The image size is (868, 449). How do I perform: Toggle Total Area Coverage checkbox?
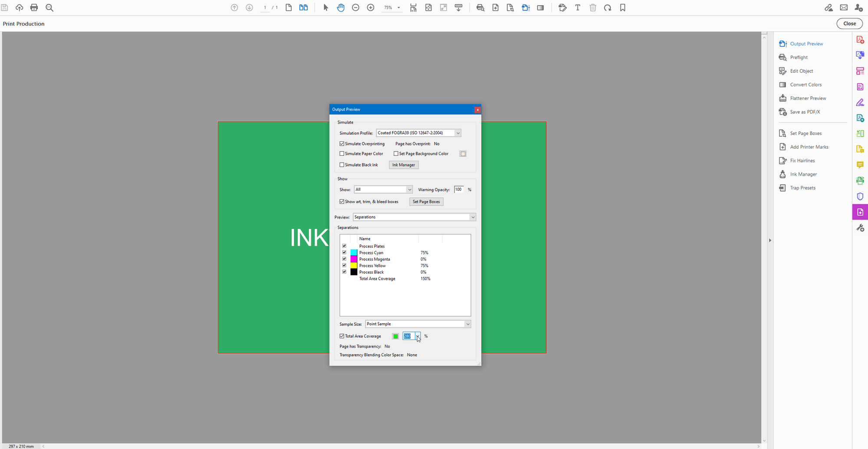pyautogui.click(x=342, y=336)
